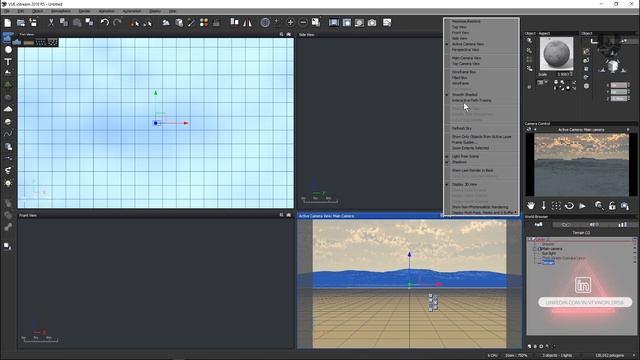Click the frame selection icon in Camera Control
The image size is (640, 360).
[556, 206]
